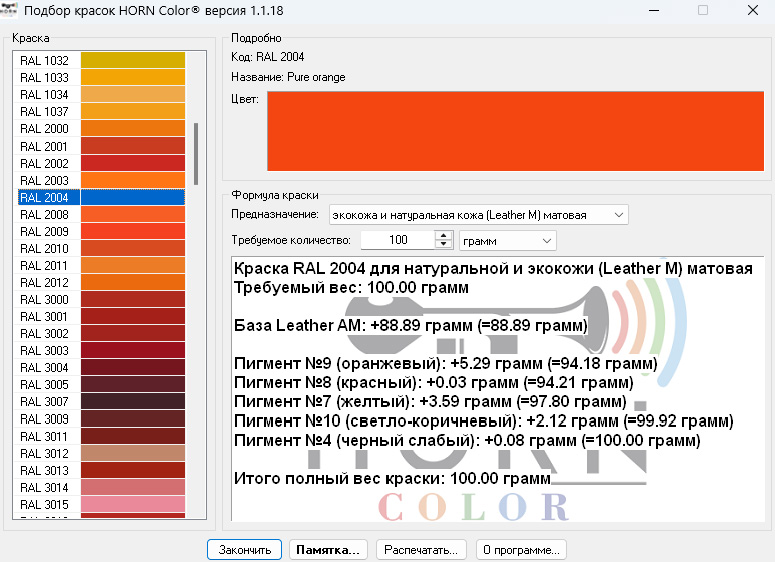Increase quantity with the up spinner arrow
This screenshot has height=562, width=775.
click(444, 235)
